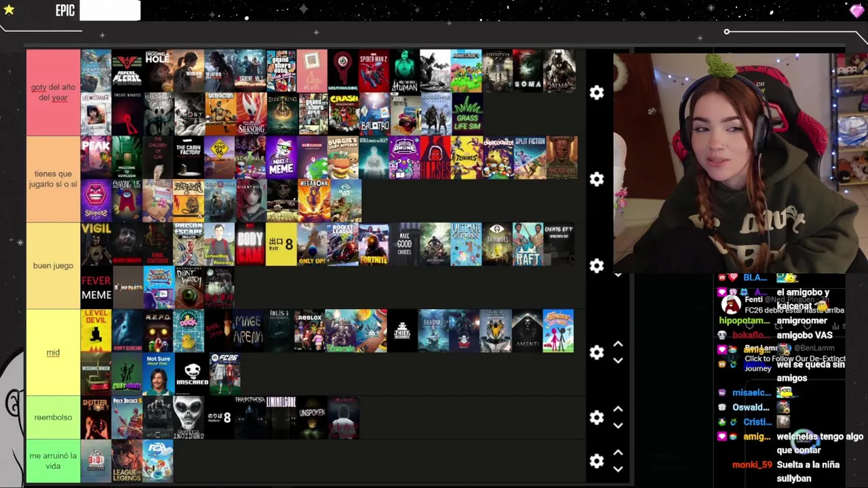
Task: Open settings gear for 'reembolso' tier
Action: (597, 418)
